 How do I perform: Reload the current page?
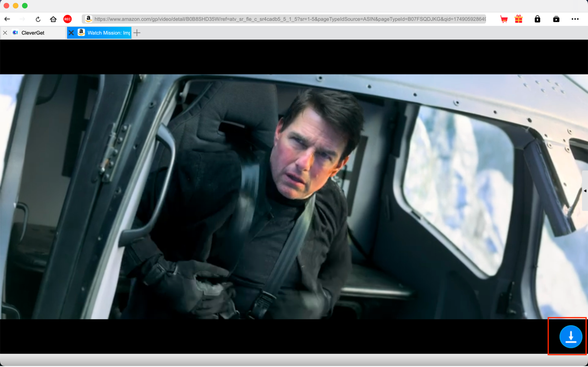pos(38,19)
